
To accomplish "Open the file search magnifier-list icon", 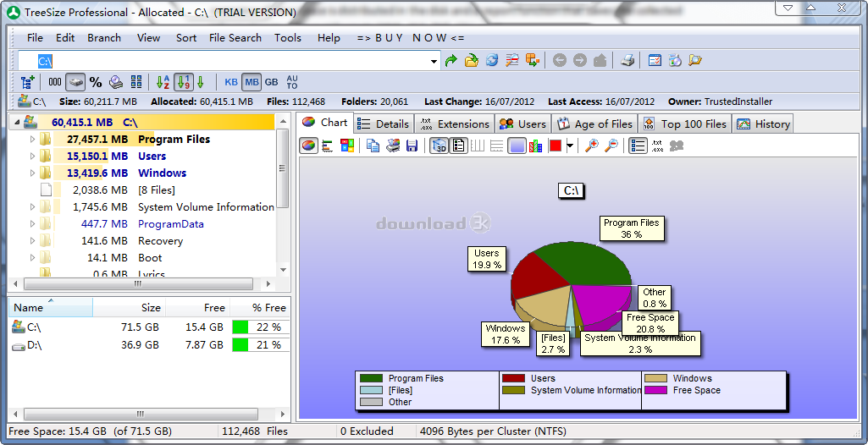I will click(x=512, y=60).
